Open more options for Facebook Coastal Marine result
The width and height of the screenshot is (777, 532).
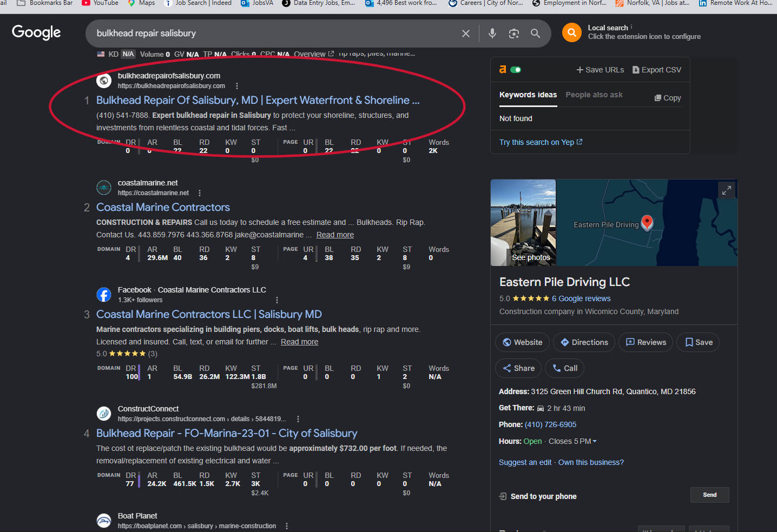coord(277,300)
